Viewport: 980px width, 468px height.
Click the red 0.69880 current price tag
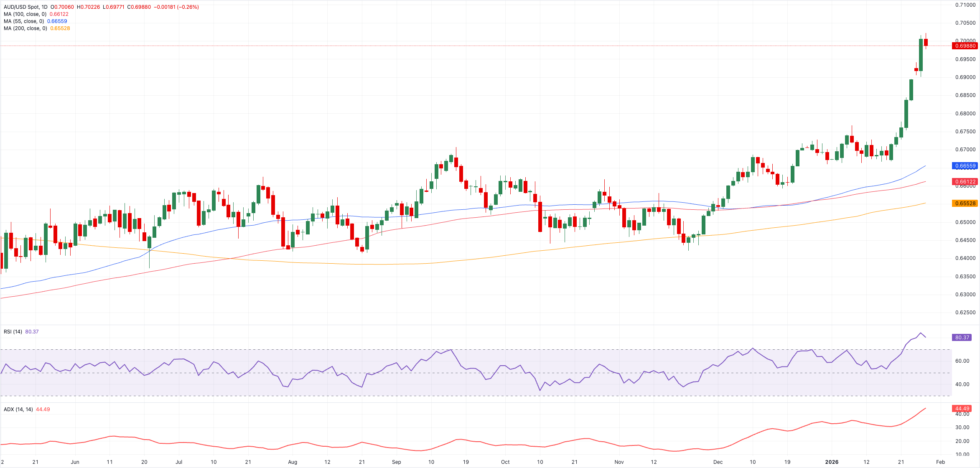coord(965,46)
